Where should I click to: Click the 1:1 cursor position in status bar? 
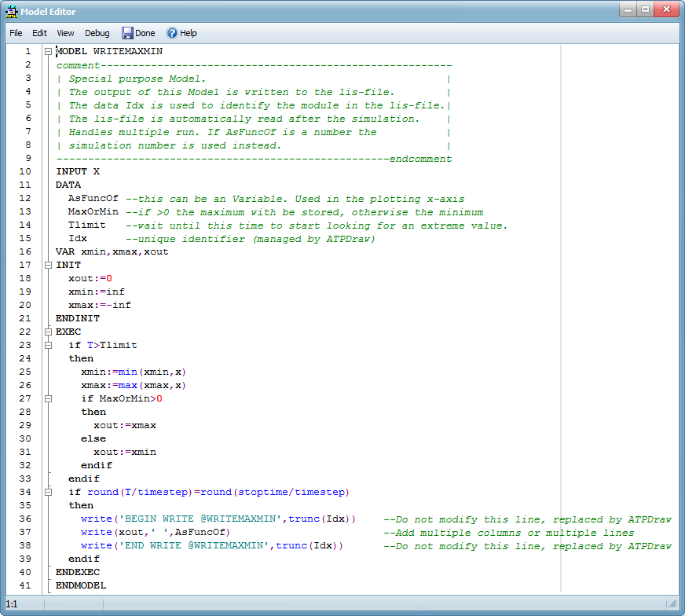(x=12, y=604)
